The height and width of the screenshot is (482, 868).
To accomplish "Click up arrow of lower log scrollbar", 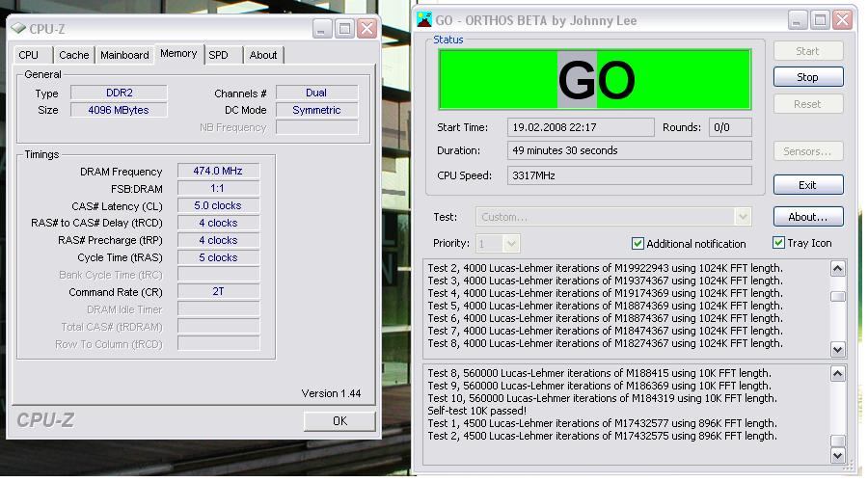I will coord(837,374).
